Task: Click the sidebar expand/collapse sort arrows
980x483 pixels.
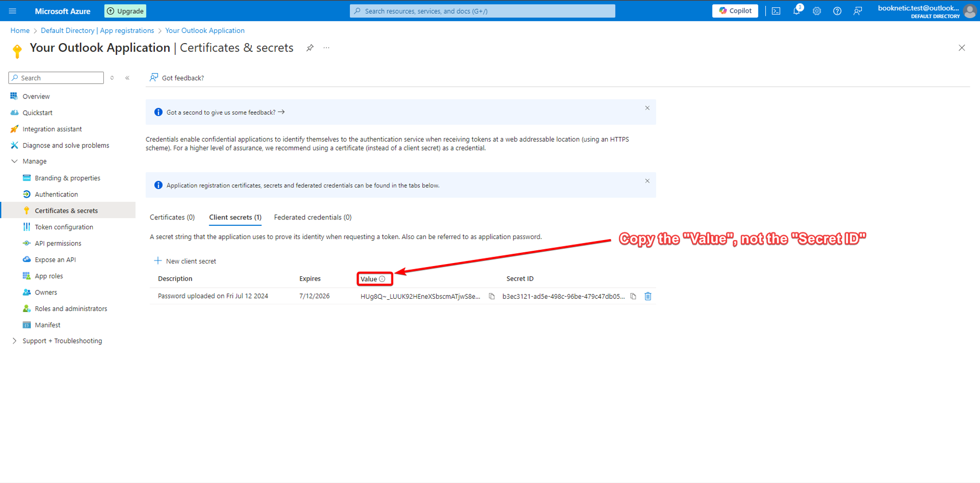Action: click(x=112, y=78)
